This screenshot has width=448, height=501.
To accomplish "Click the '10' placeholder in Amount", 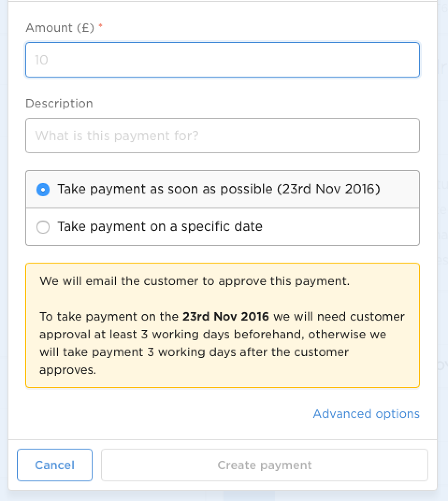I will [x=41, y=60].
